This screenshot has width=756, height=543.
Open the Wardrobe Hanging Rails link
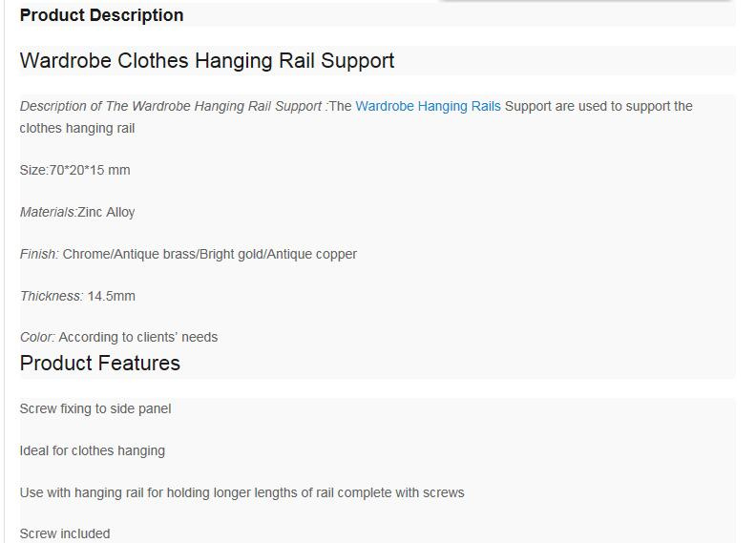(428, 106)
